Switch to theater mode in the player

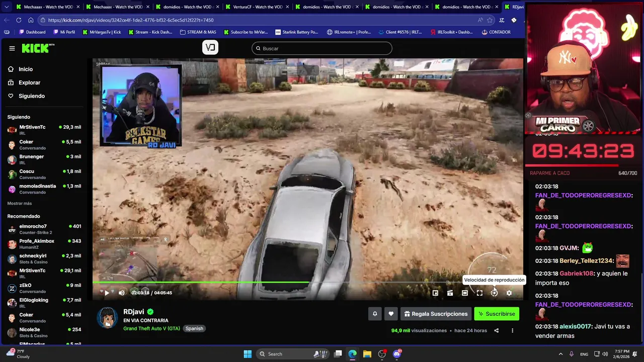(465, 293)
